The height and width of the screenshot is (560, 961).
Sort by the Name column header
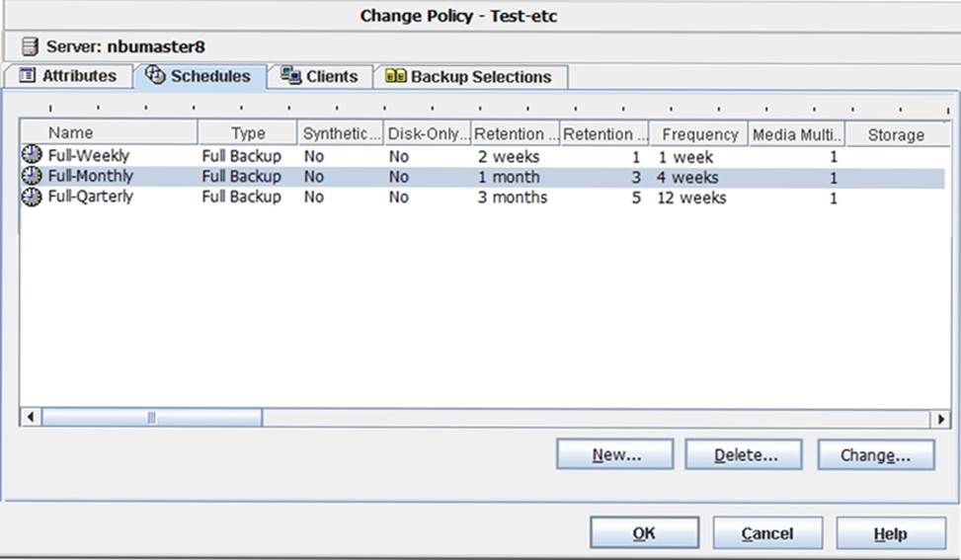109,133
